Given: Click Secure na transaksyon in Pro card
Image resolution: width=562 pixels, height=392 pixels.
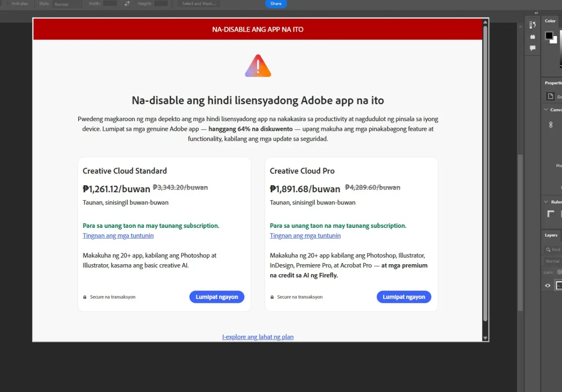Looking at the screenshot, I should [299, 297].
